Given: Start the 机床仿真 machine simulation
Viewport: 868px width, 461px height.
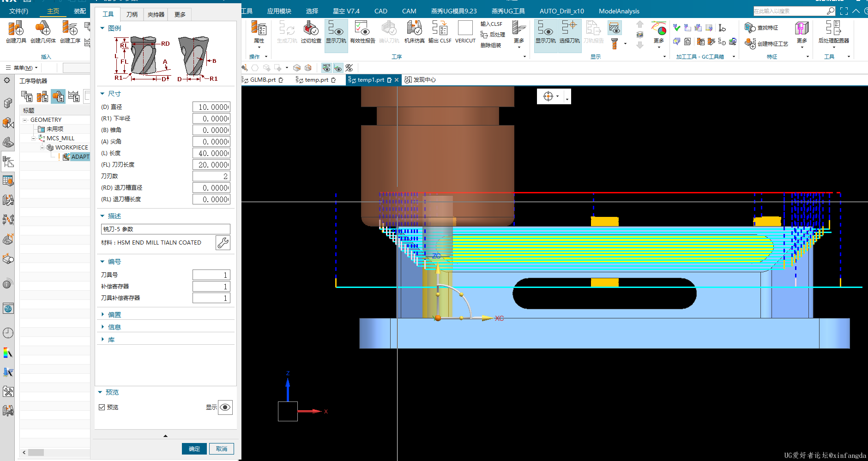Looking at the screenshot, I should coord(414,32).
